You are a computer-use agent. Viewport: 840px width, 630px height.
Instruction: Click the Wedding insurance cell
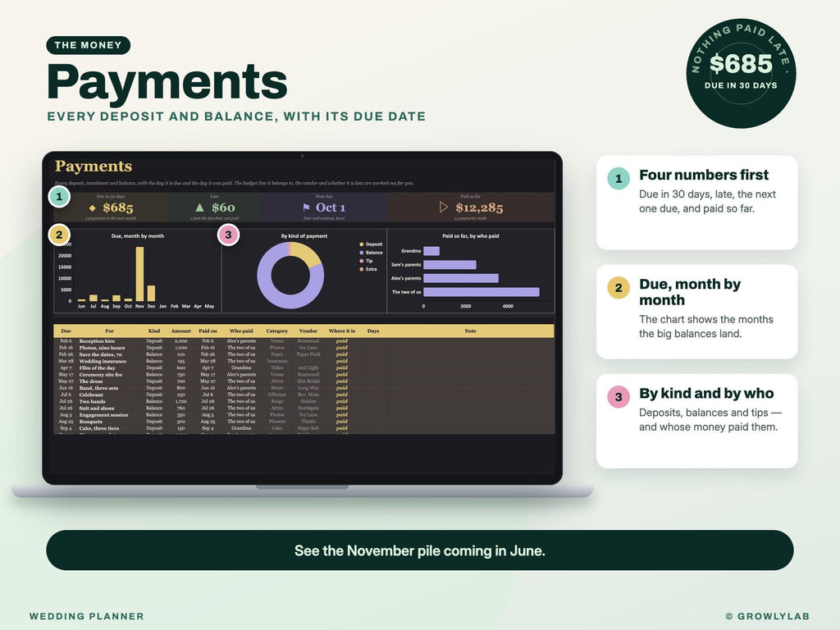[103, 361]
